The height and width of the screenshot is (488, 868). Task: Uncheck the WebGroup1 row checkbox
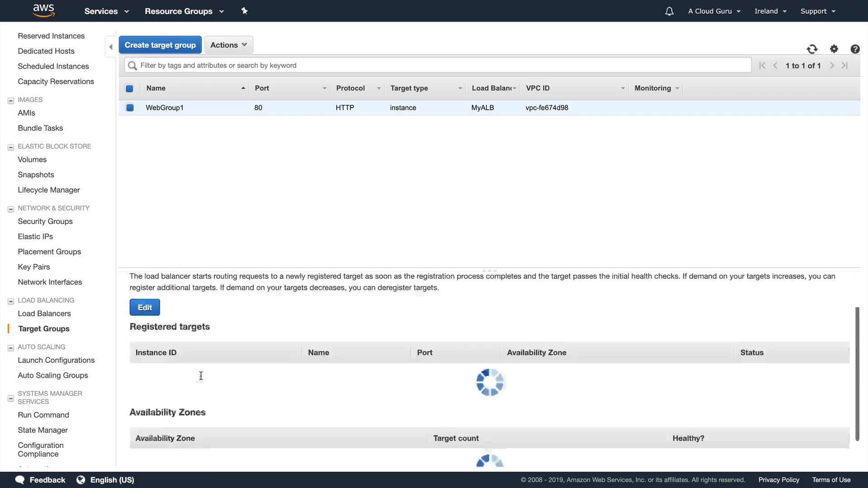tap(130, 108)
